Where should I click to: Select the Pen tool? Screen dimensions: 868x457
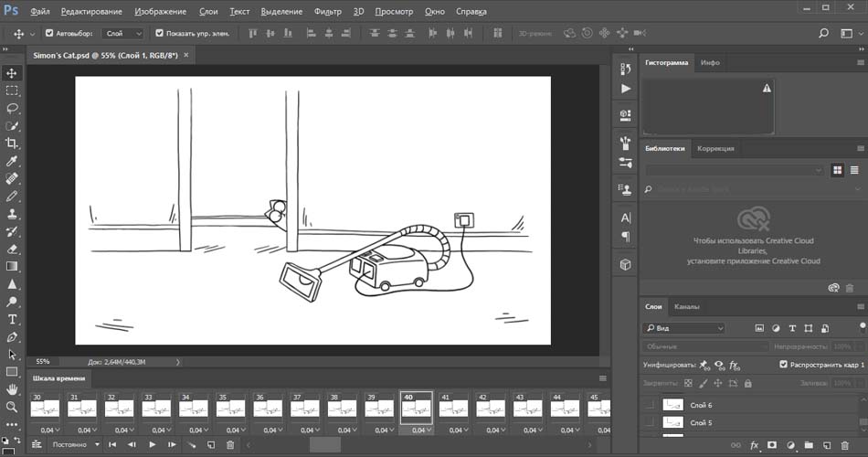coord(12,337)
